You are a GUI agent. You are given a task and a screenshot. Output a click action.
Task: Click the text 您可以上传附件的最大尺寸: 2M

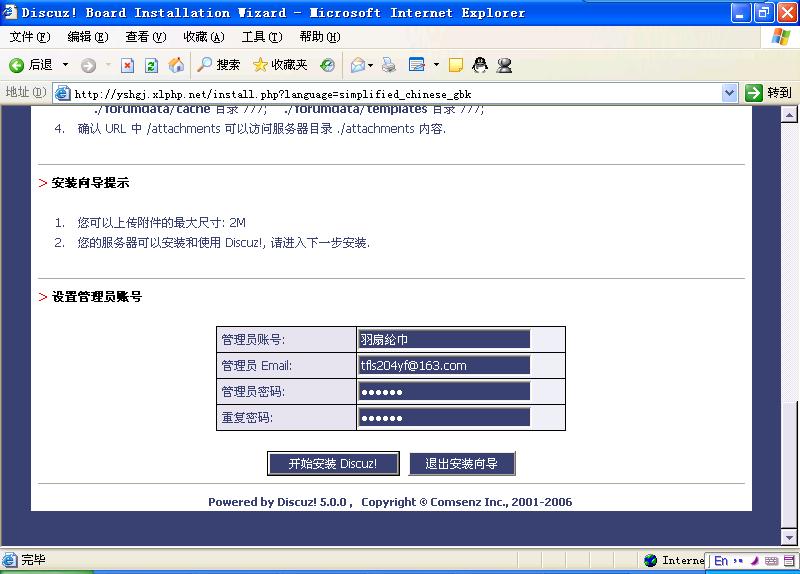(x=161, y=222)
